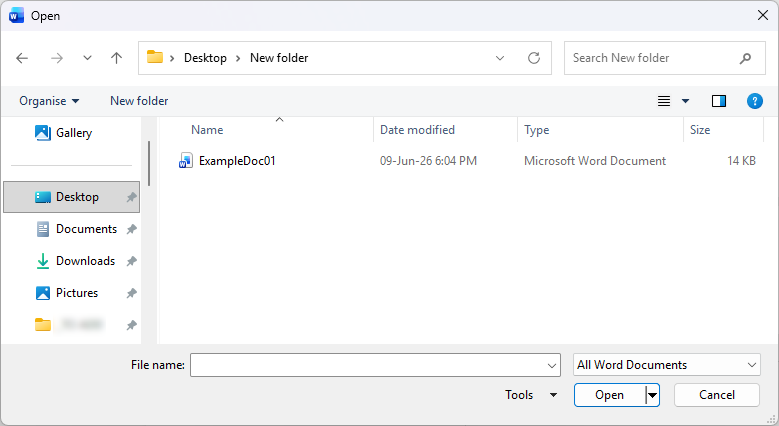
Task: Go up one folder level
Action: click(x=116, y=58)
